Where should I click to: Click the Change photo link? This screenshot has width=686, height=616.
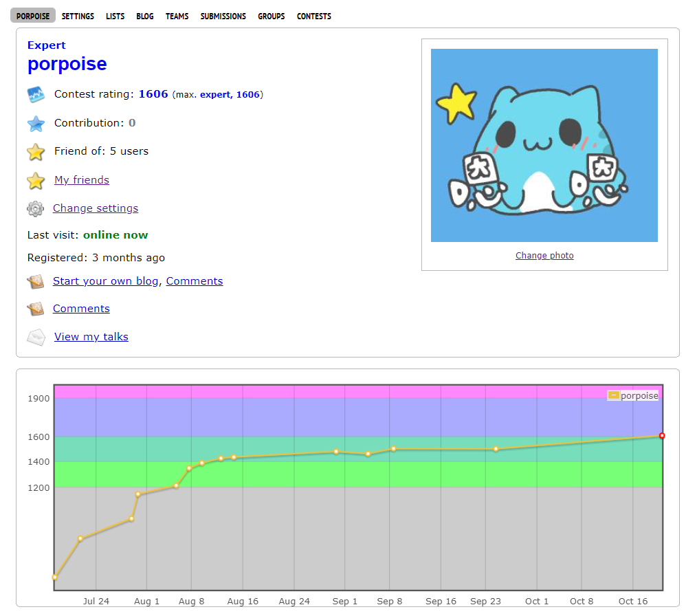tap(544, 255)
